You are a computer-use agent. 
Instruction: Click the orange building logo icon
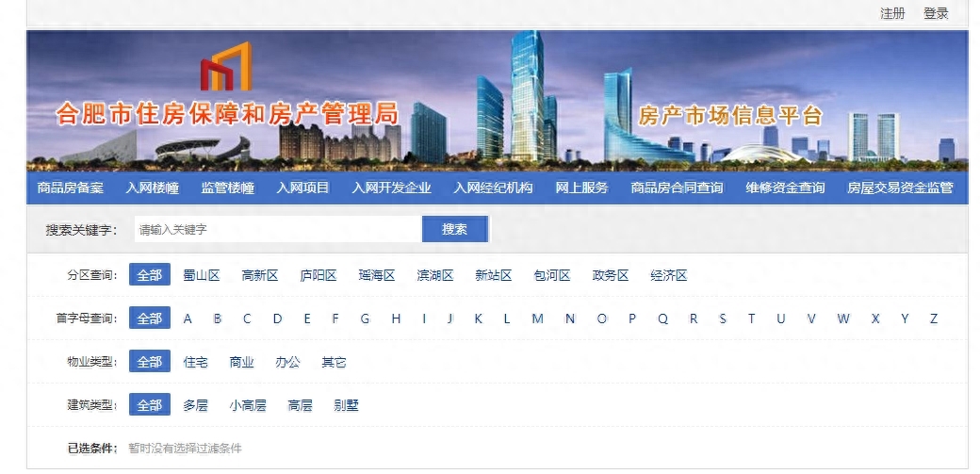[x=226, y=67]
